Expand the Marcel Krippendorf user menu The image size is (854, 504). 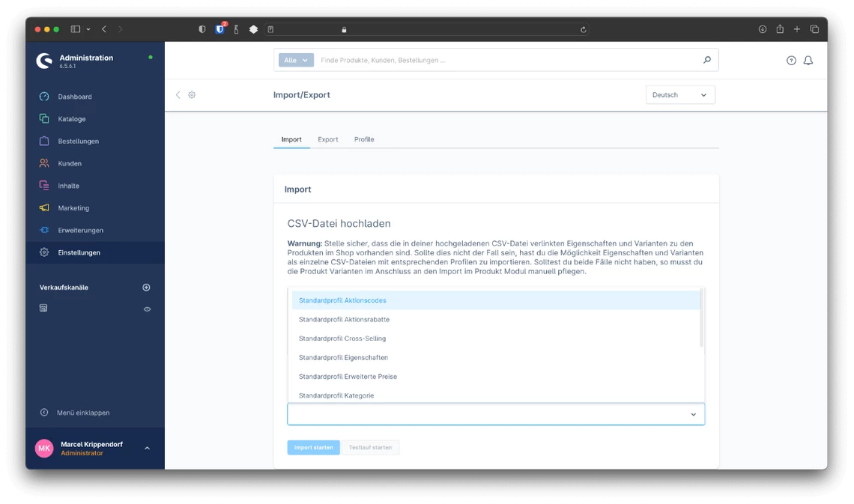pos(147,448)
